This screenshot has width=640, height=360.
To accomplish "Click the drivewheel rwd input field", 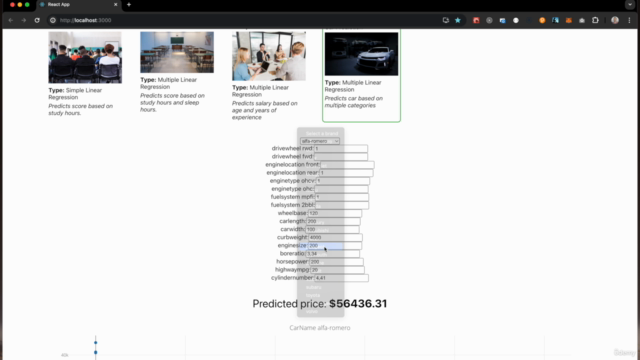I will [x=340, y=149].
